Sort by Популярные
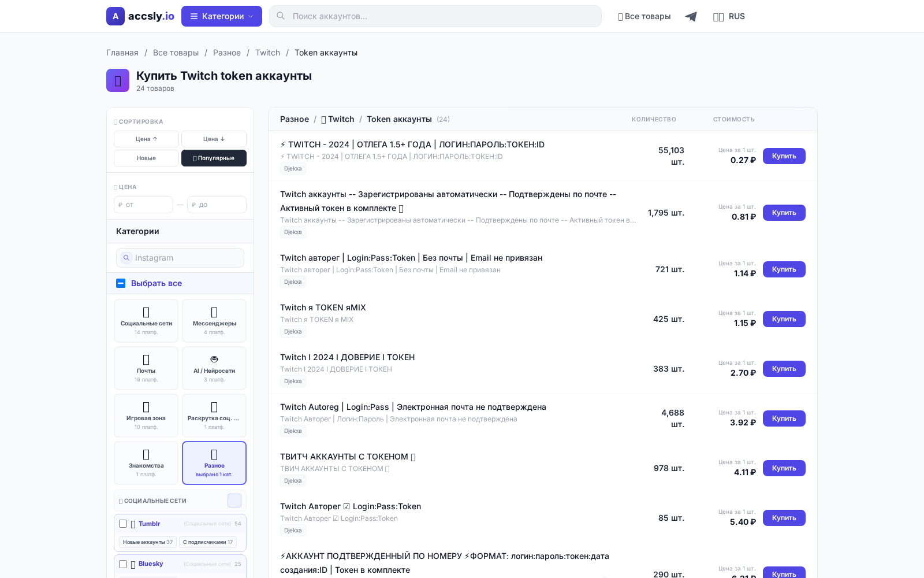 coord(214,158)
